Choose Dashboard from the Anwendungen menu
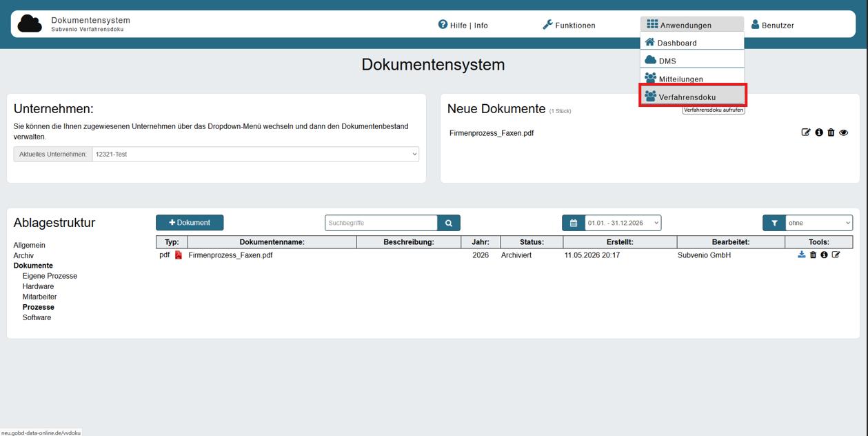 (x=692, y=43)
